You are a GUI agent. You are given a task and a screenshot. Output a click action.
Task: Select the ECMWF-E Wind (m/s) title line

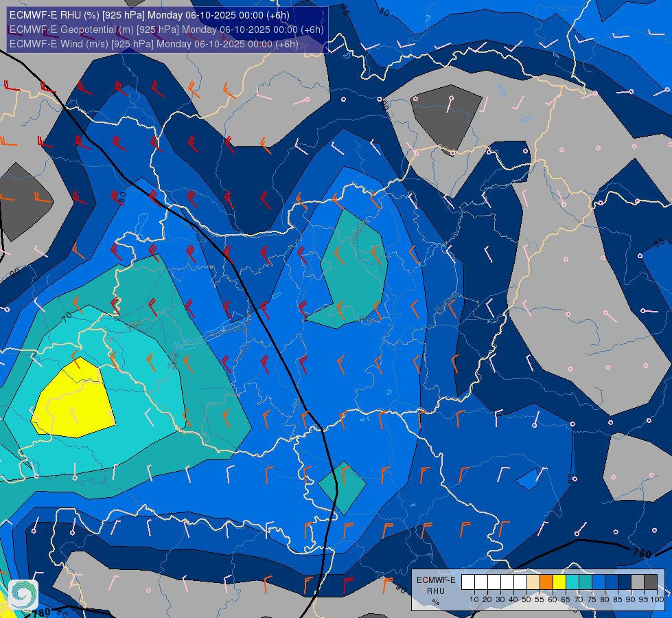(154, 44)
